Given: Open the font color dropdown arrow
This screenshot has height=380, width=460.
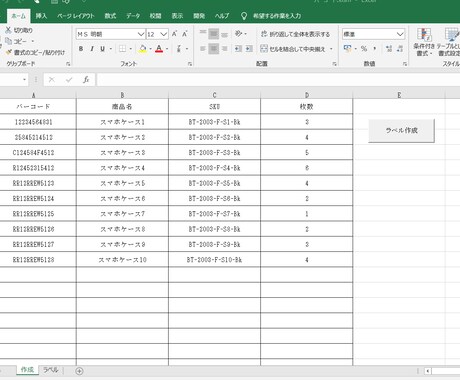Looking at the screenshot, I should [x=167, y=49].
